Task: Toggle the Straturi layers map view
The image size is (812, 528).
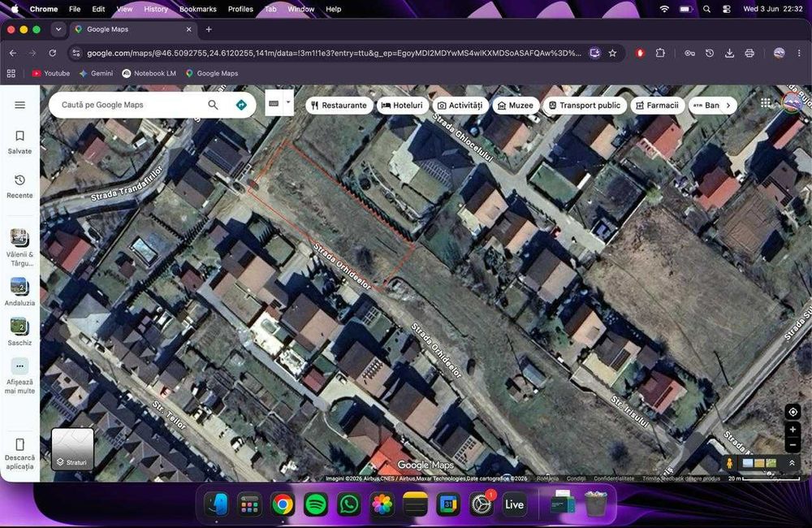Action: click(x=72, y=448)
